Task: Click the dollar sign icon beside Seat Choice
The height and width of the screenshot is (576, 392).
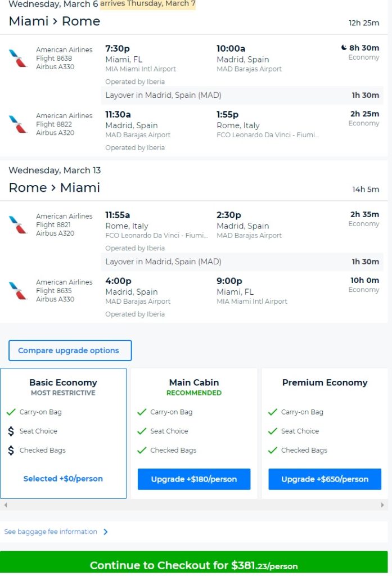Action: tap(12, 431)
